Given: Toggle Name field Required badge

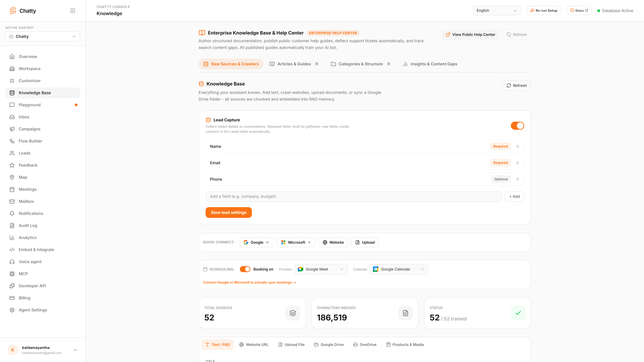Looking at the screenshot, I should 500,146.
